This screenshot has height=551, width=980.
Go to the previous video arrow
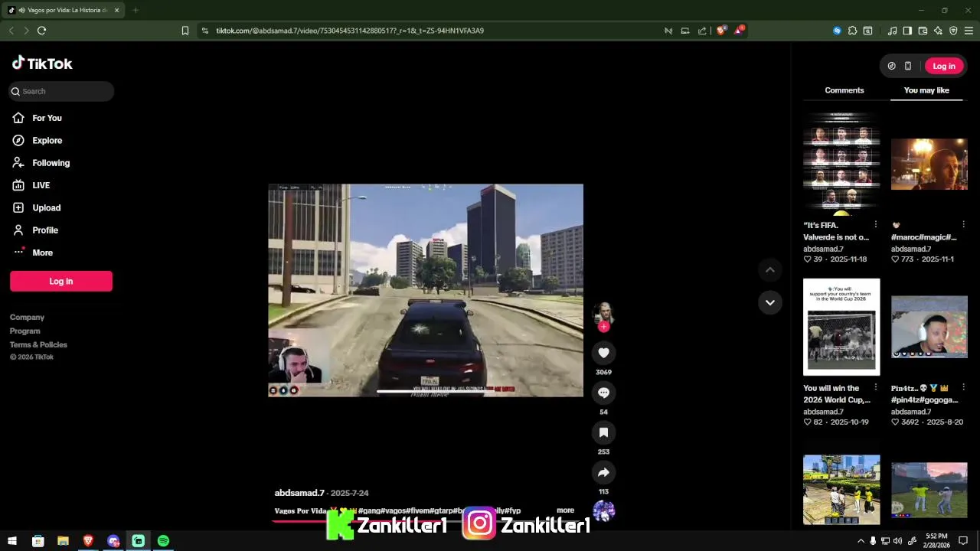pyautogui.click(x=770, y=269)
